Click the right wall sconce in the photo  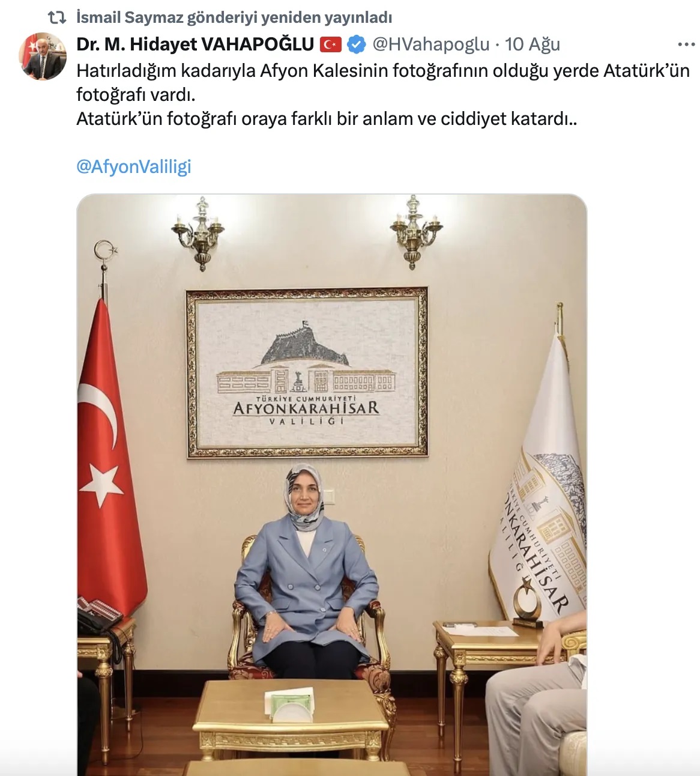[415, 232]
